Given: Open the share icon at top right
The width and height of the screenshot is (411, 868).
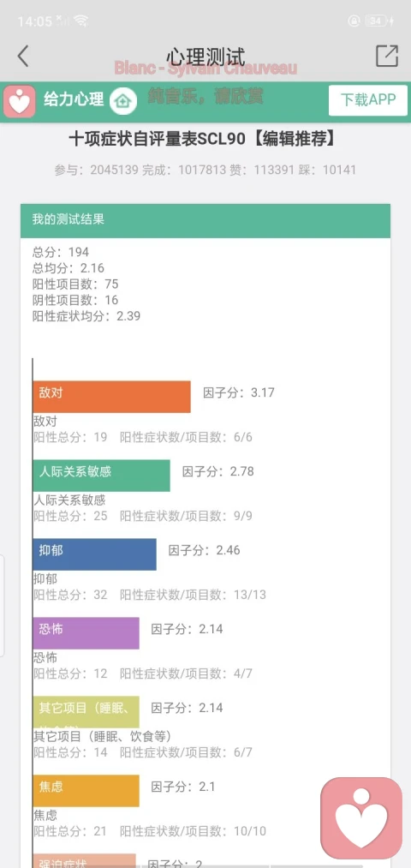Looking at the screenshot, I should click(387, 56).
